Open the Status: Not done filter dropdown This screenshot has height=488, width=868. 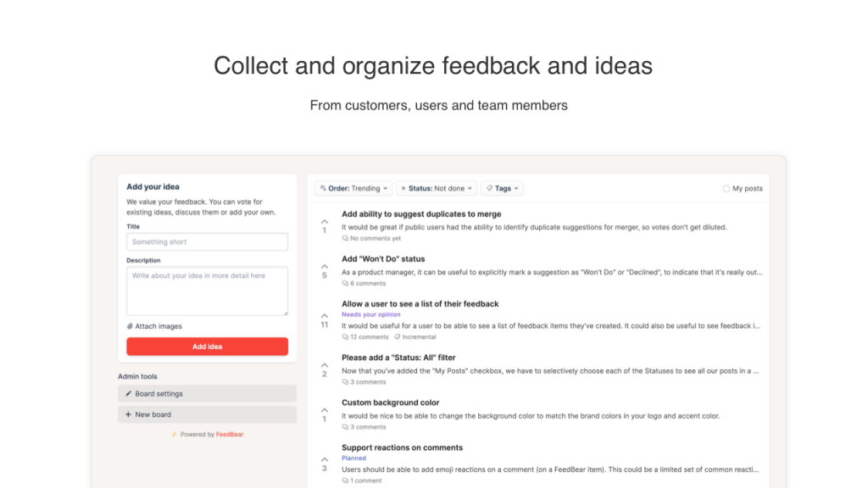point(437,188)
